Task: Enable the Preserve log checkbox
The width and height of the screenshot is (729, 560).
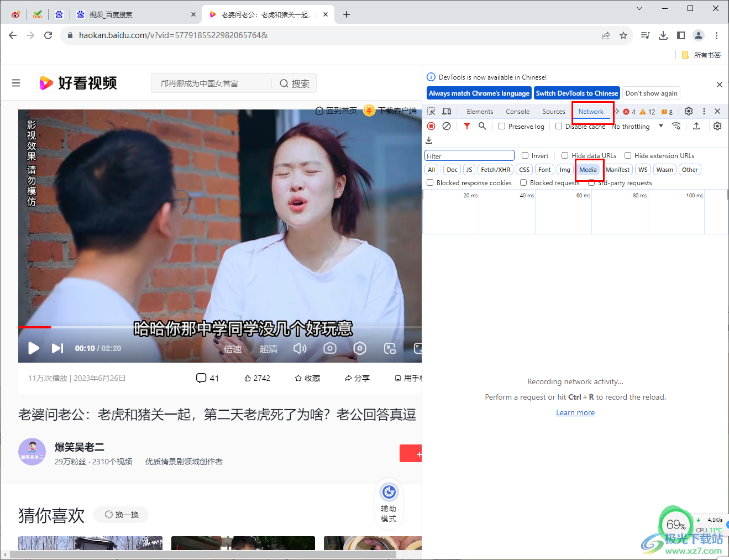Action: (x=502, y=126)
